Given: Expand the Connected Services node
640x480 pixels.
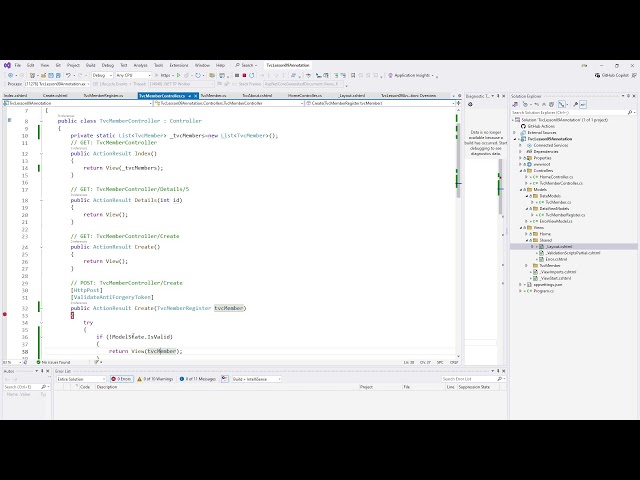Looking at the screenshot, I should click(520, 145).
